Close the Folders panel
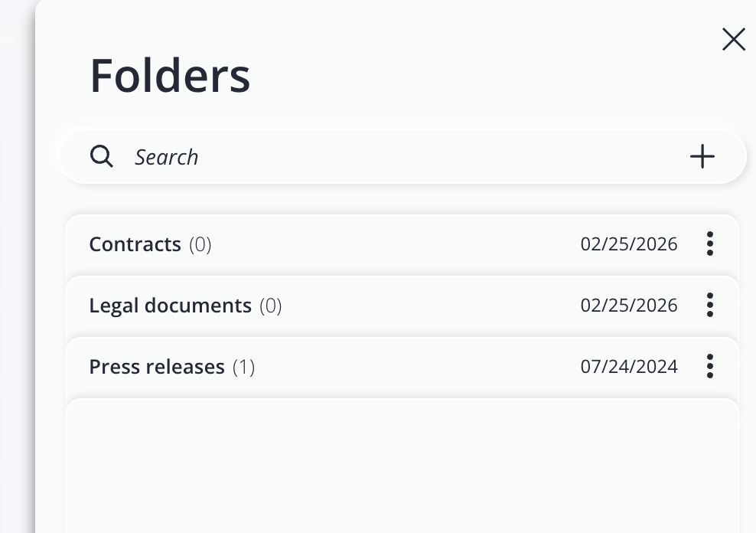This screenshot has height=533, width=756. 733,40
